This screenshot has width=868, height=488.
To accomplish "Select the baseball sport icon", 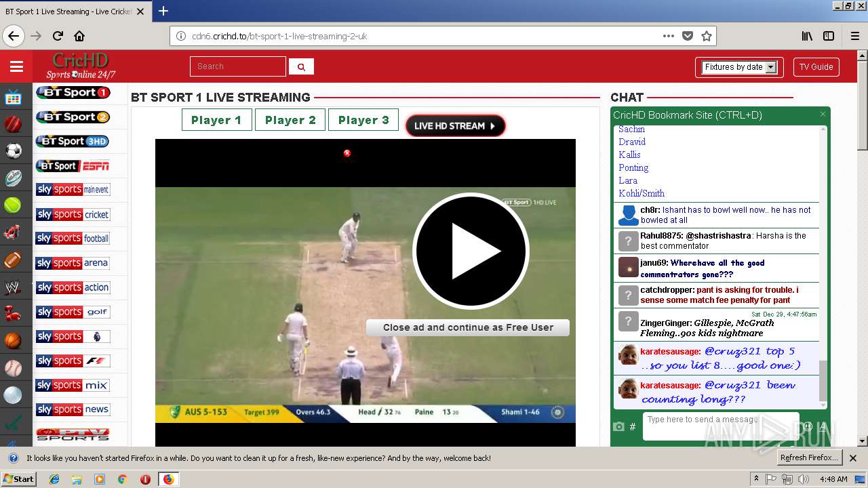I will point(13,368).
